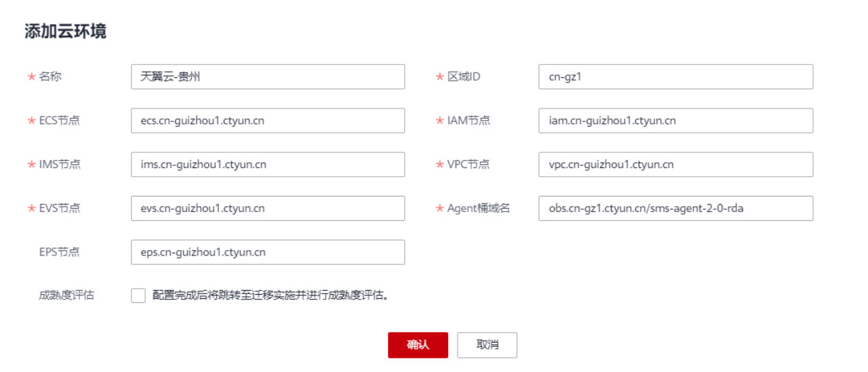Viewport: 868px width, 372px height.
Task: Click the 添加云环境 dialog title
Action: click(65, 31)
